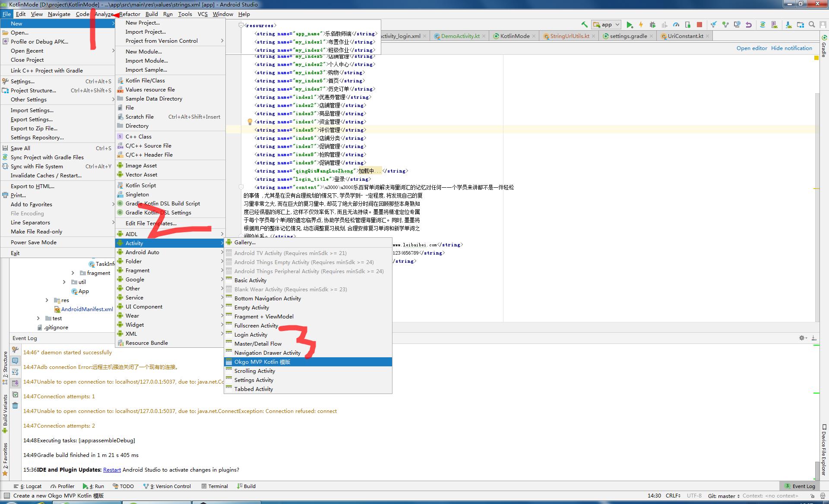Expand the res folder in project tree
829x504 pixels.
point(47,300)
